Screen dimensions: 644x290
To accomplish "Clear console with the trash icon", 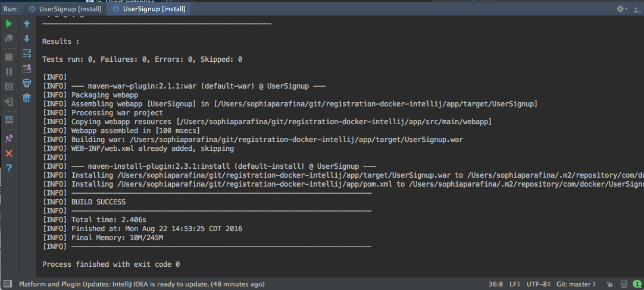I will click(27, 98).
